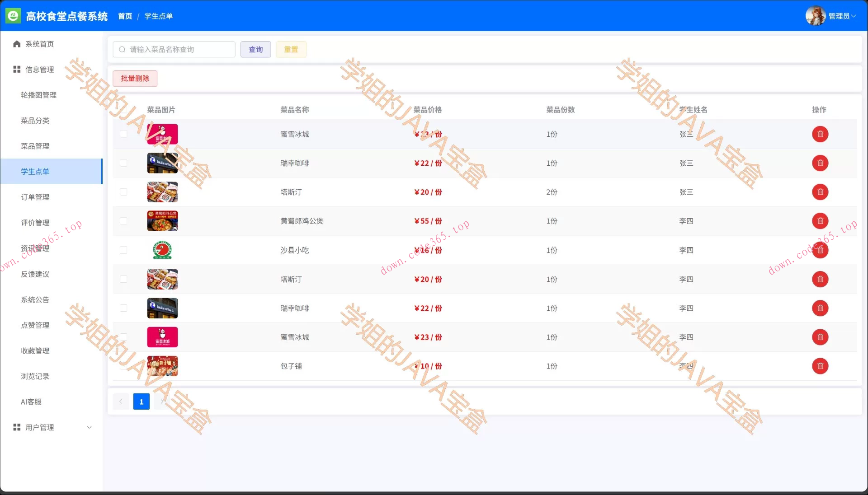Image resolution: width=868 pixels, height=495 pixels.
Task: Delete the 塔斯汀 2份 order row
Action: (820, 192)
